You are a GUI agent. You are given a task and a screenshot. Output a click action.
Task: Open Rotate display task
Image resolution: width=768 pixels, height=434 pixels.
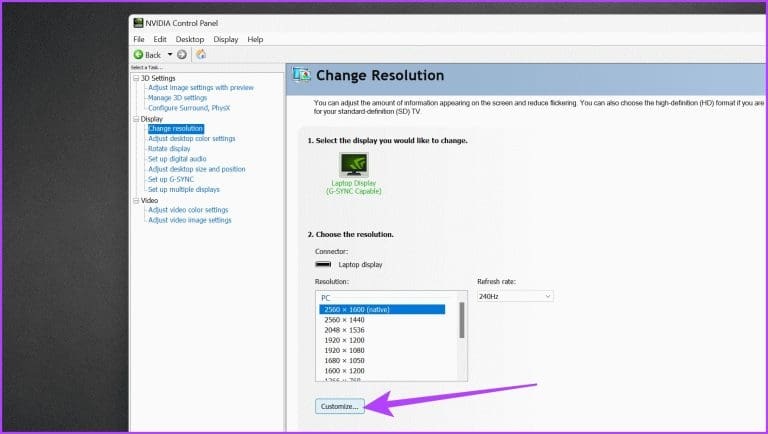(x=169, y=149)
